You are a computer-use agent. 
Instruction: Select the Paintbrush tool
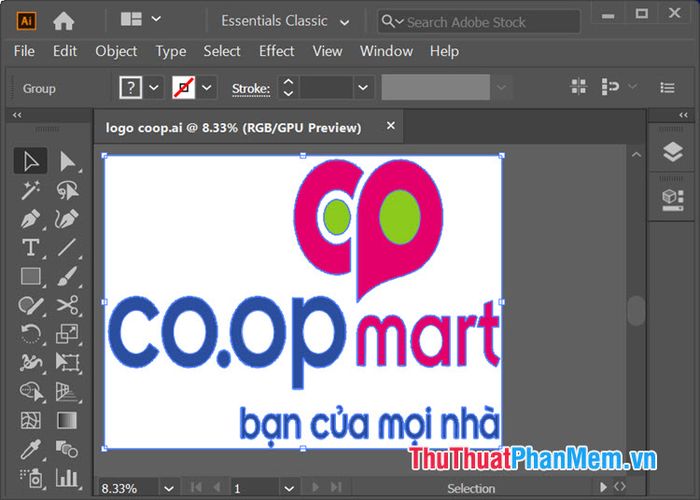click(67, 276)
